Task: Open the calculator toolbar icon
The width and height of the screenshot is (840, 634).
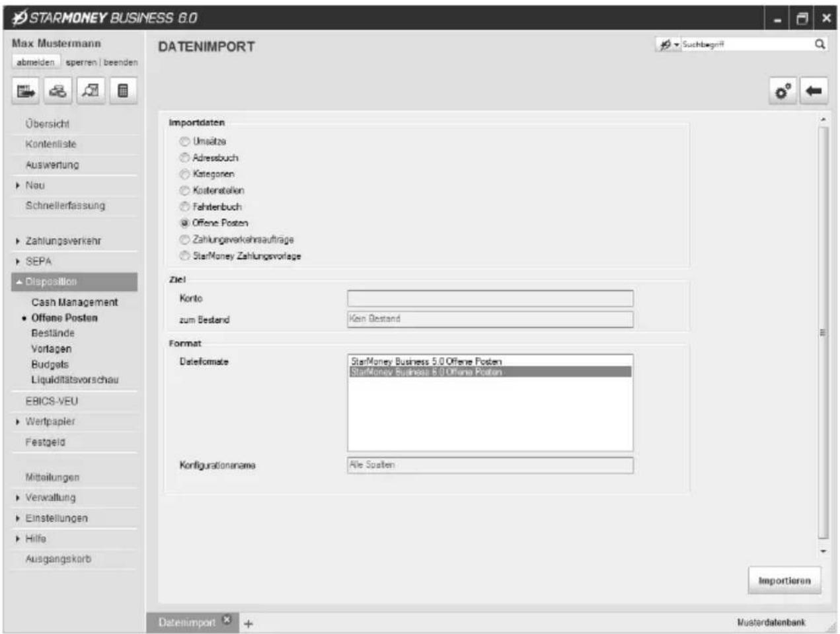Action: (123, 91)
